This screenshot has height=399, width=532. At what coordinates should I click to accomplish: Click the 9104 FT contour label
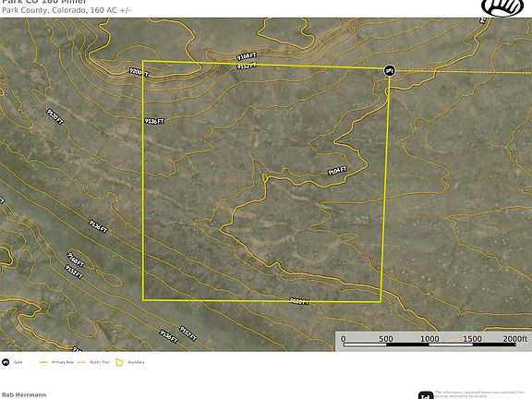point(338,170)
